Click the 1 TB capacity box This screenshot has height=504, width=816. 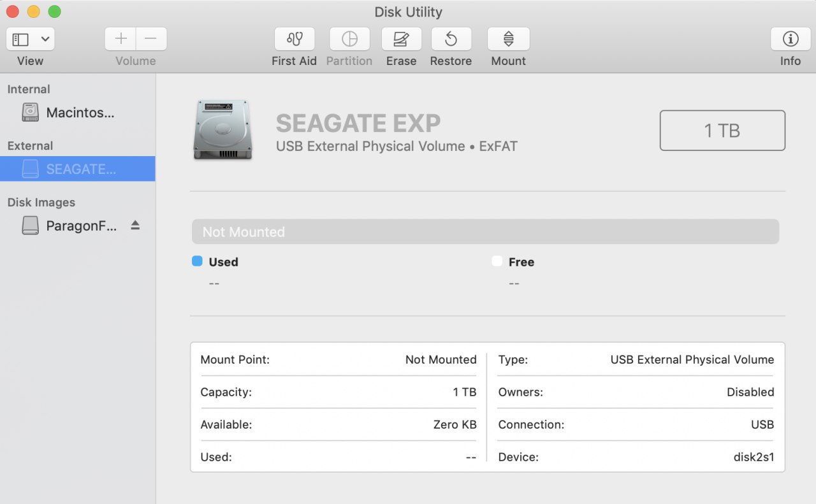pos(722,131)
